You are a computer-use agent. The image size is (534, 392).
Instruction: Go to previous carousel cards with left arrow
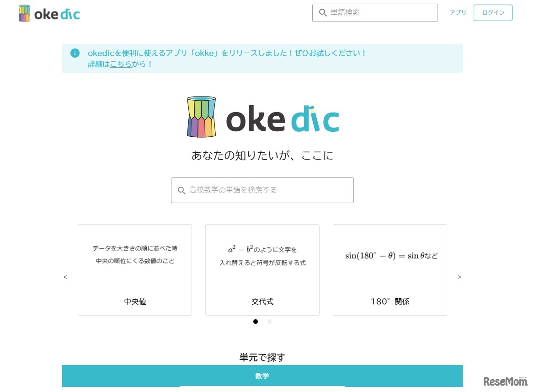(65, 277)
